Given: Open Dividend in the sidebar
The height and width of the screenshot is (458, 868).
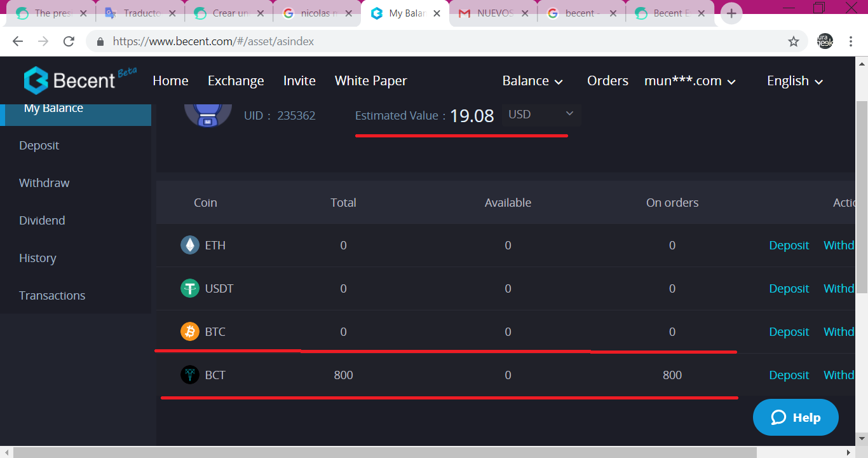Looking at the screenshot, I should tap(42, 221).
